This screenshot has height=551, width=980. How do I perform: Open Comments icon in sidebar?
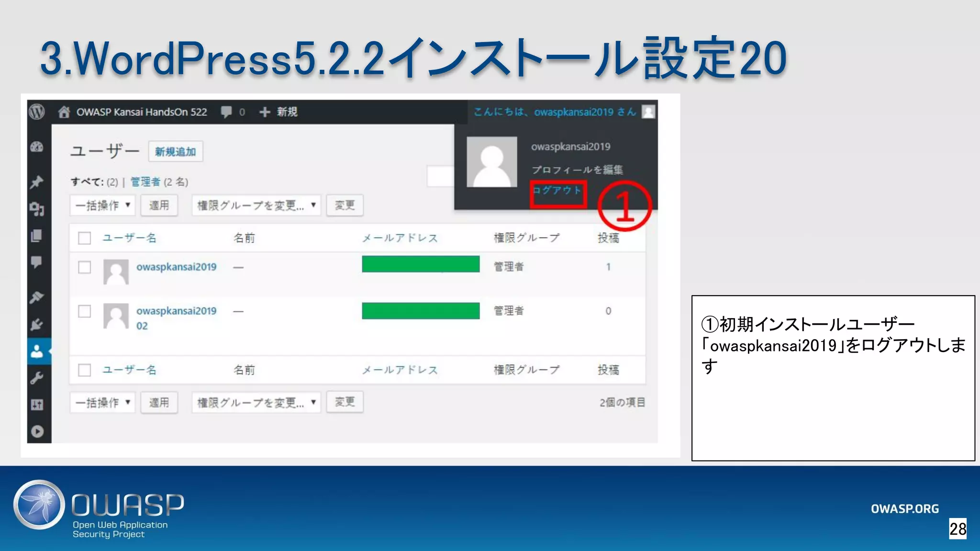[37, 262]
